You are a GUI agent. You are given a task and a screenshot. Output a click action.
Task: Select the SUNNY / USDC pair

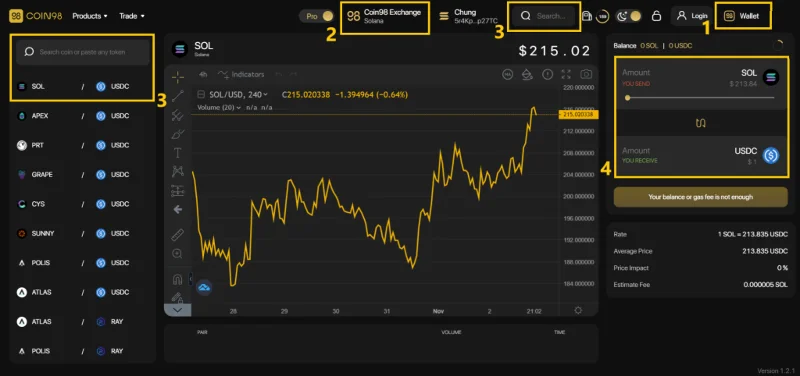(x=82, y=234)
